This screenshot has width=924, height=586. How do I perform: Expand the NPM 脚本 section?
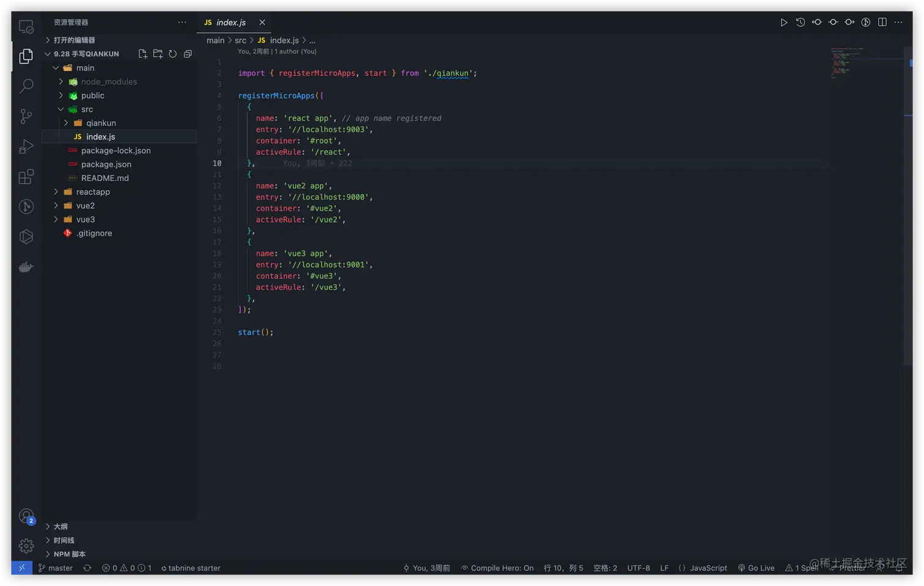coord(119,554)
